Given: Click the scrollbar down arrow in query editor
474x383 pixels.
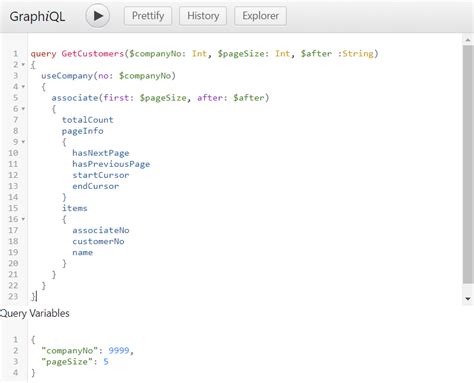Looking at the screenshot, I should [468, 299].
